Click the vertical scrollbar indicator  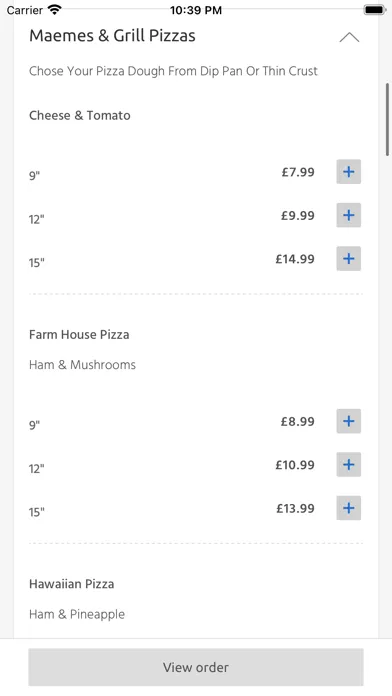pos(388,119)
